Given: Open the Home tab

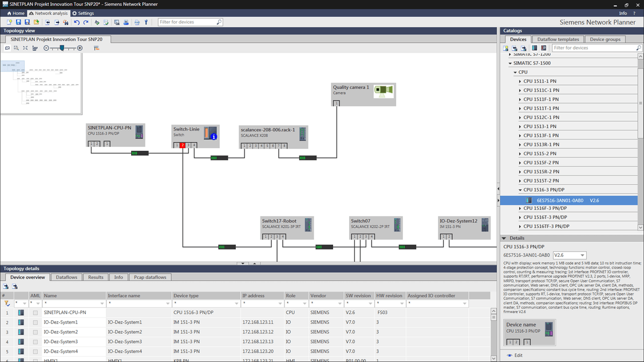Looking at the screenshot, I should 15,13.
